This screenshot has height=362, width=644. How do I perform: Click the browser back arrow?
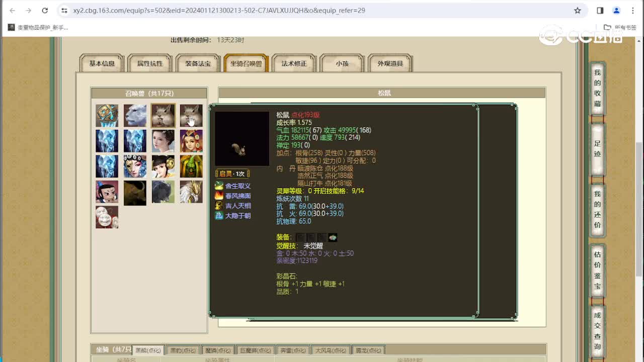[x=13, y=10]
